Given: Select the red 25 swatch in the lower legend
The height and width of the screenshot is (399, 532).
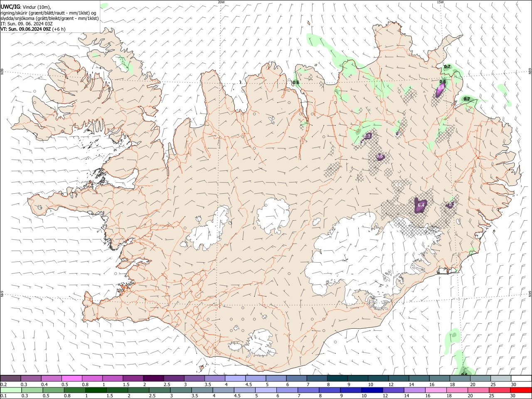Looking at the screenshot, I should (499, 390).
